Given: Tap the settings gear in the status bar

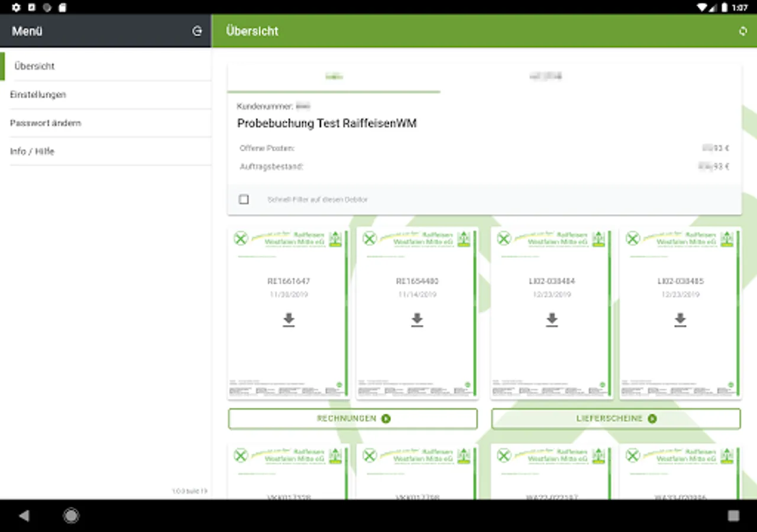Looking at the screenshot, I should click(16, 8).
